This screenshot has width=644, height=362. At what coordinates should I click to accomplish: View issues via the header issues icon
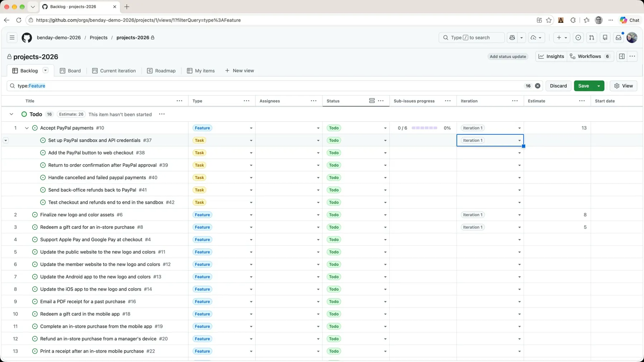(578, 38)
